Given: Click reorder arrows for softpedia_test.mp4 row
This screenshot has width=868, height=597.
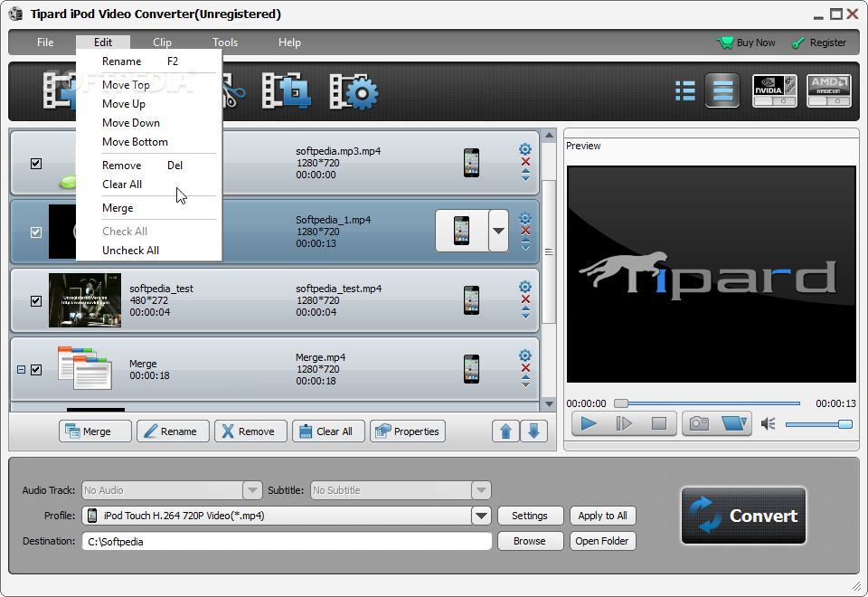Looking at the screenshot, I should [525, 313].
